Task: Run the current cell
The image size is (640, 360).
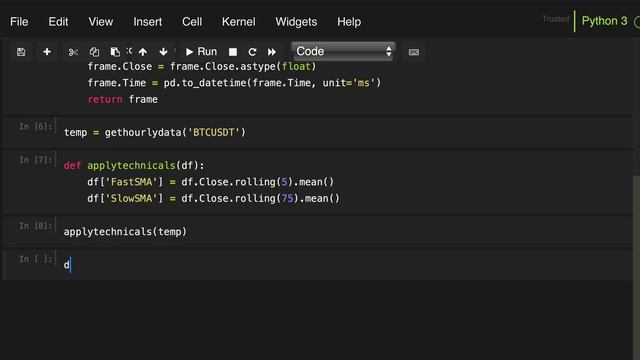Action: (201, 52)
